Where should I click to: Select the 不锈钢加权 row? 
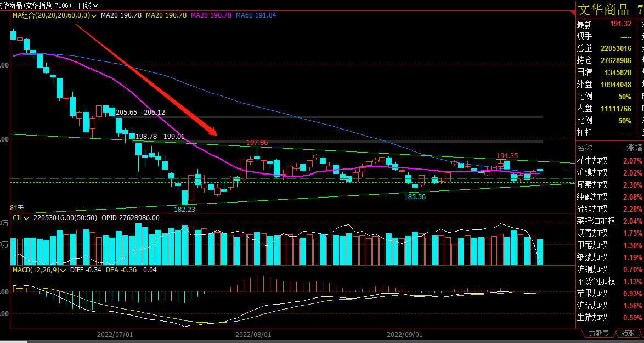[610, 282]
